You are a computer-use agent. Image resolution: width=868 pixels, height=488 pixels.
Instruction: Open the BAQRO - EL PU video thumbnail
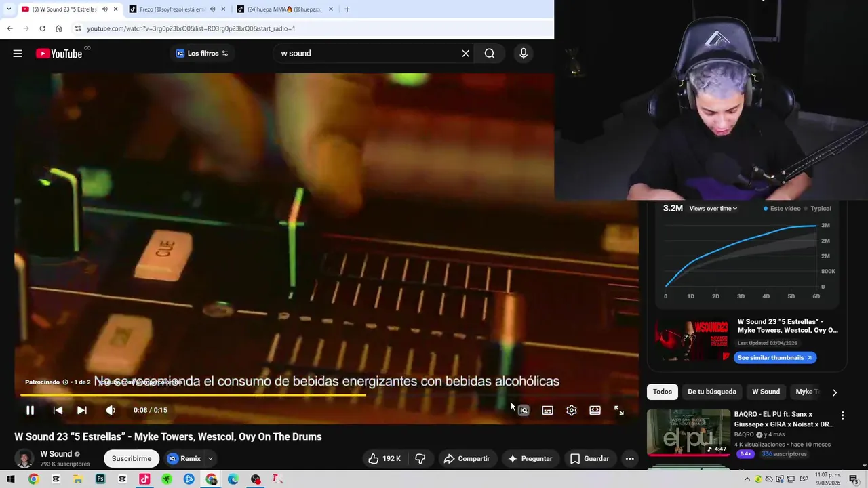coord(688,432)
